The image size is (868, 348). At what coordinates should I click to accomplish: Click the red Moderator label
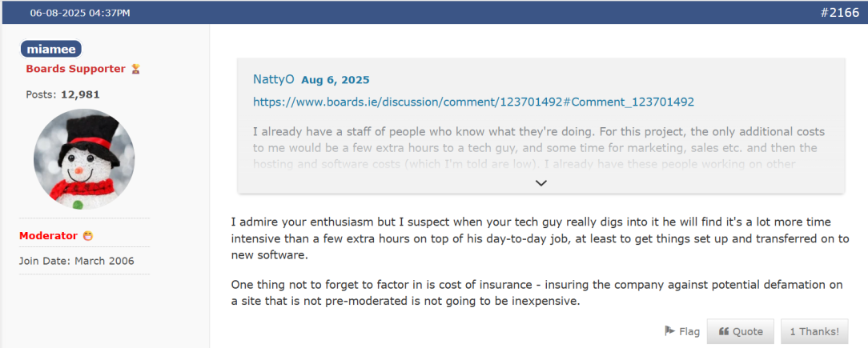[48, 236]
